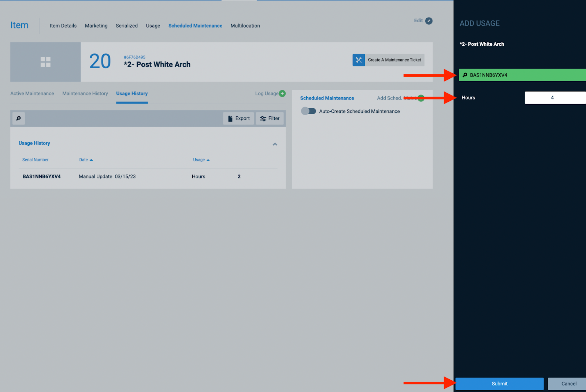Collapse the Usage History panel
Viewport: 586px width, 392px height.
tap(275, 144)
